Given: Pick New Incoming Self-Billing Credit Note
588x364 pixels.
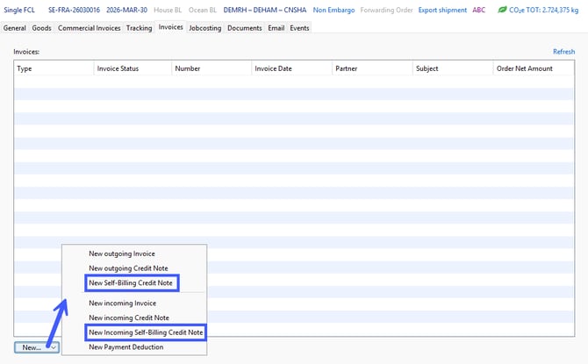Looking at the screenshot, I should pyautogui.click(x=146, y=332).
